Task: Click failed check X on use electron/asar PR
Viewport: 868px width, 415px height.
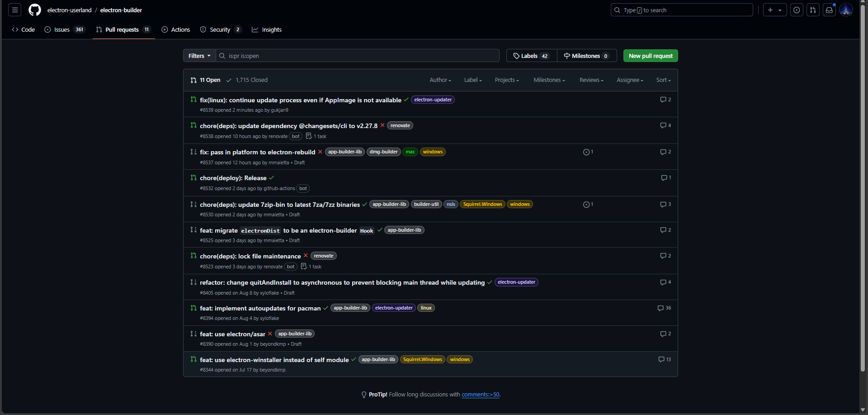Action: [x=270, y=334]
